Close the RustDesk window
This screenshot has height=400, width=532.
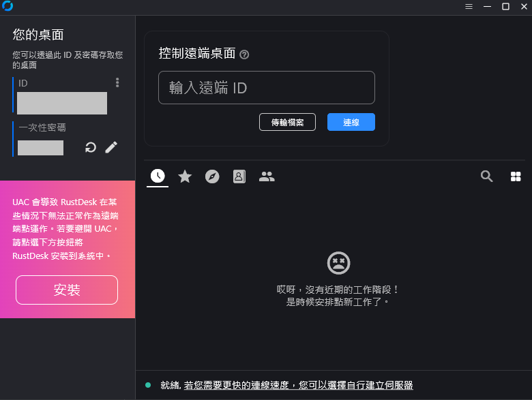tap(524, 6)
